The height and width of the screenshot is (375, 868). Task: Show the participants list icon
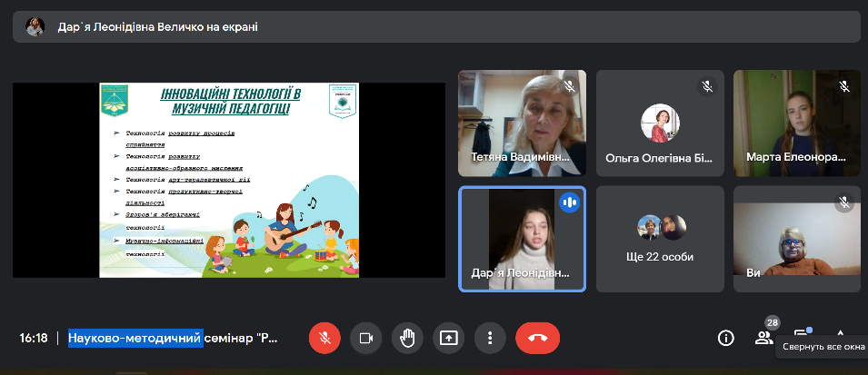(763, 338)
